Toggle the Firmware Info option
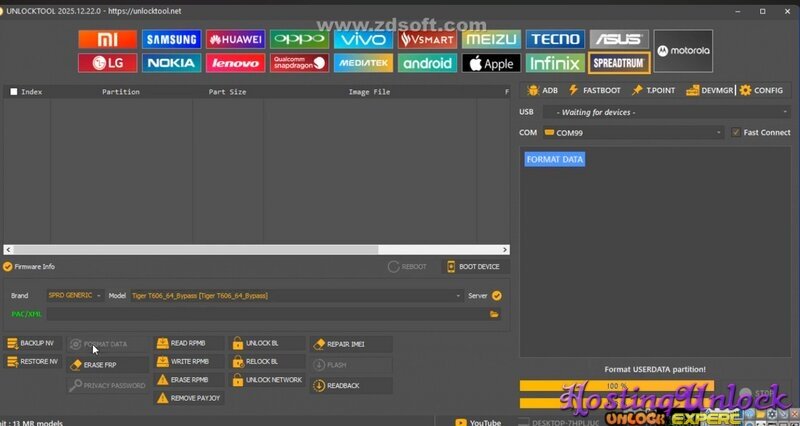Viewport: 800px width, 426px height. coord(8,267)
